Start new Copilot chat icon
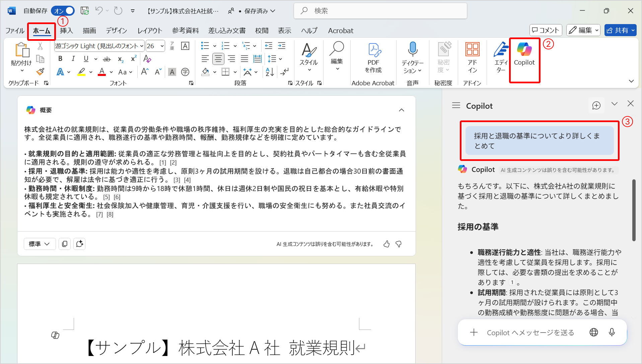The width and height of the screenshot is (642, 364). [596, 105]
